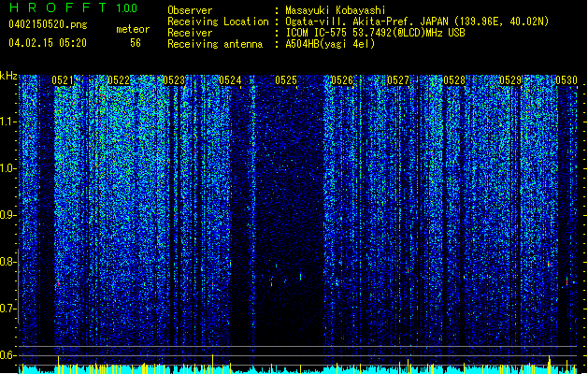Click the Receiver label
The height and width of the screenshot is (374, 588).
point(190,33)
